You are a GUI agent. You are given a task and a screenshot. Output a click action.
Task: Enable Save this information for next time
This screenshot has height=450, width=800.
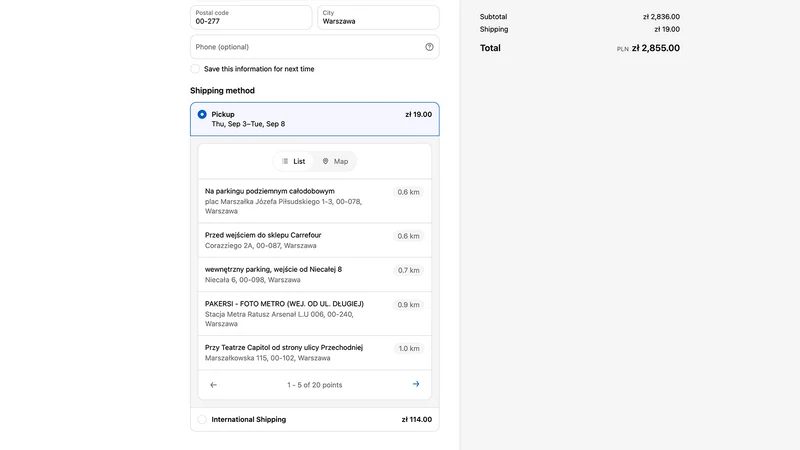195,69
